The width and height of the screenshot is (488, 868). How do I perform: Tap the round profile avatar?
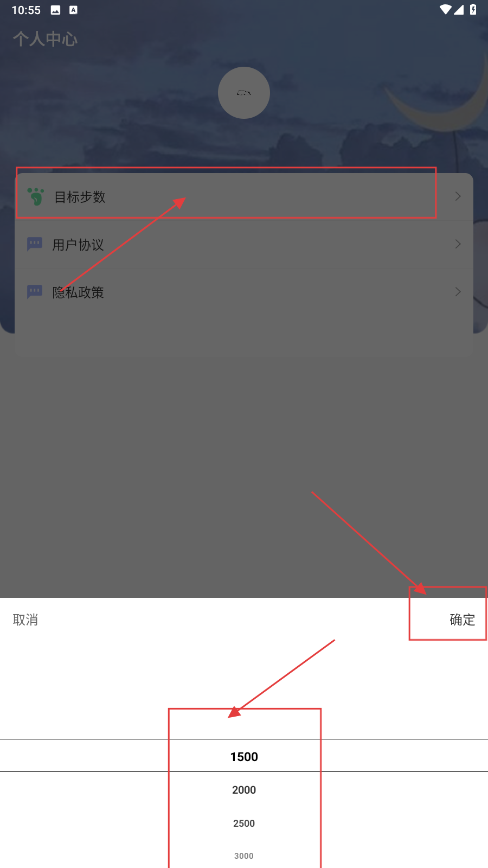point(244,93)
